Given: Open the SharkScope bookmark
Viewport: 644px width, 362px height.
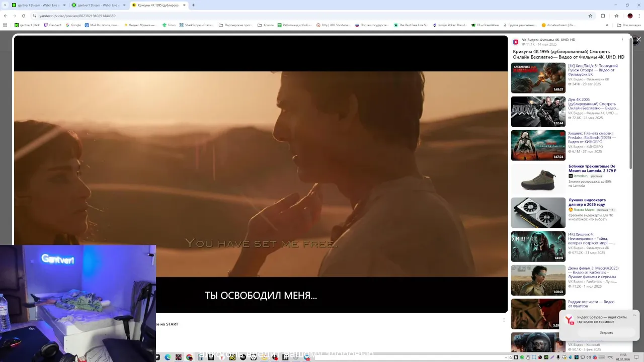Looking at the screenshot, I should pos(197,25).
